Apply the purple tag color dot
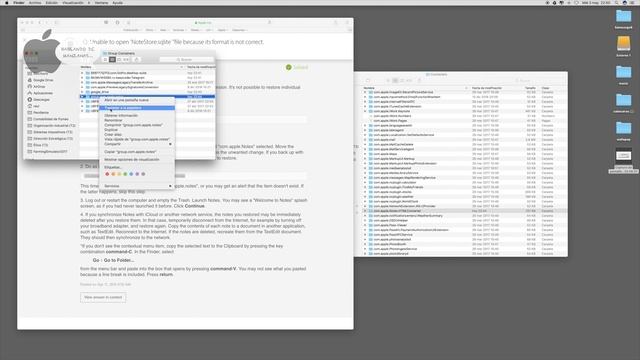The image size is (640, 360). click(x=137, y=174)
